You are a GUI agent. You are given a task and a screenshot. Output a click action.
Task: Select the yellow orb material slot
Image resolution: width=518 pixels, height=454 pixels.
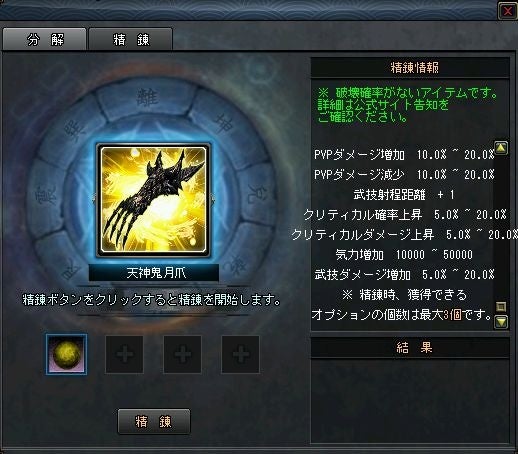[x=66, y=354]
